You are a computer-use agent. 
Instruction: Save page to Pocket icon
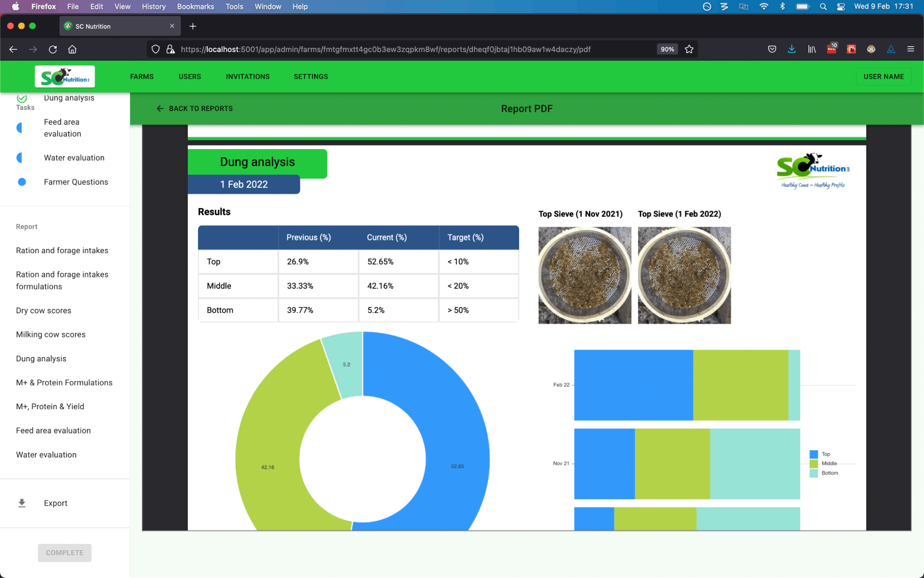[772, 49]
